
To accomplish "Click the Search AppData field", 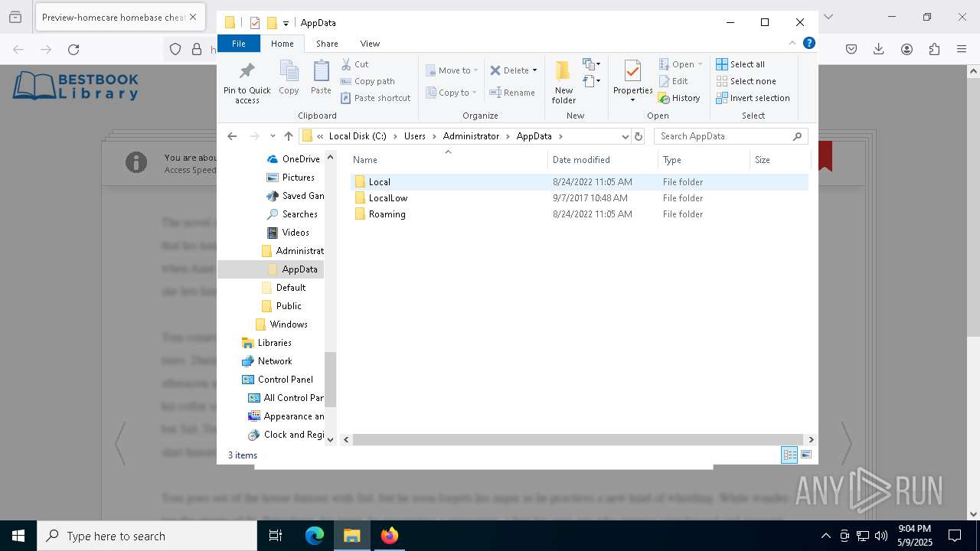I will pos(730,136).
